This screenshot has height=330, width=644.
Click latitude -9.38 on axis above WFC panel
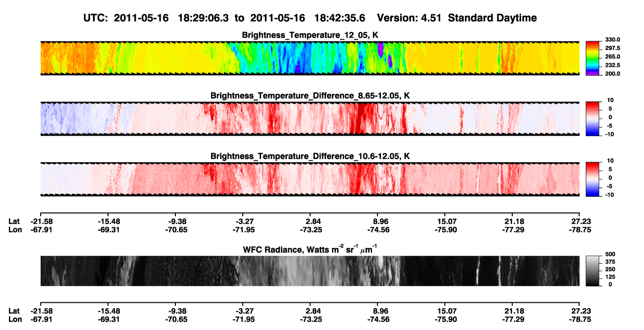coord(177,221)
